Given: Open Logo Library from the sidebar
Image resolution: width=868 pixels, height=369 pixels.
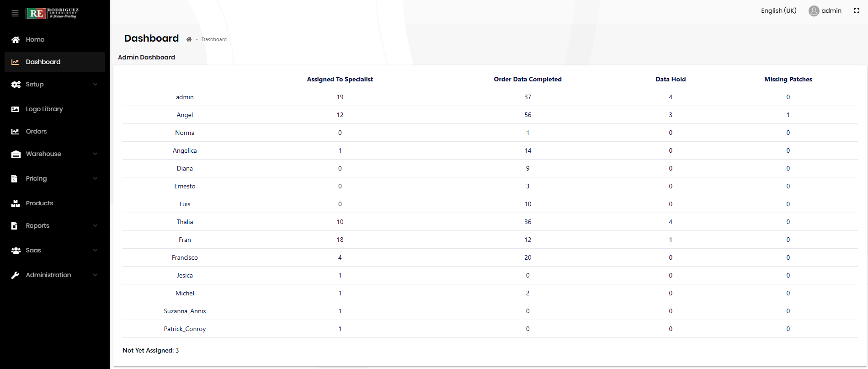Looking at the screenshot, I should point(44,109).
